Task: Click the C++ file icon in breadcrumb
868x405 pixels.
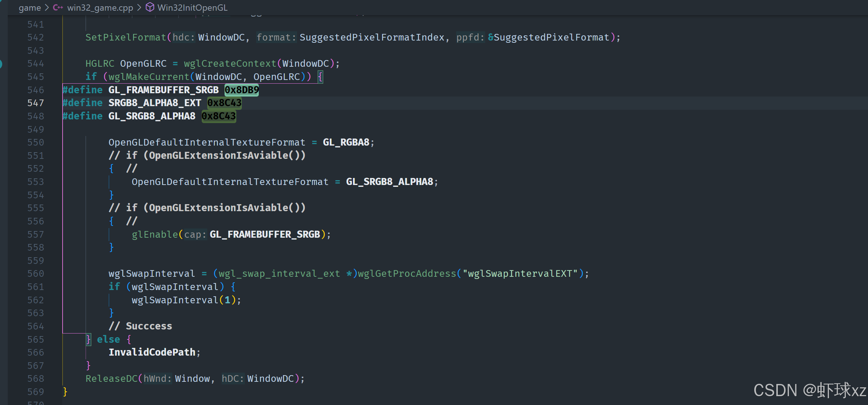Action: point(58,7)
